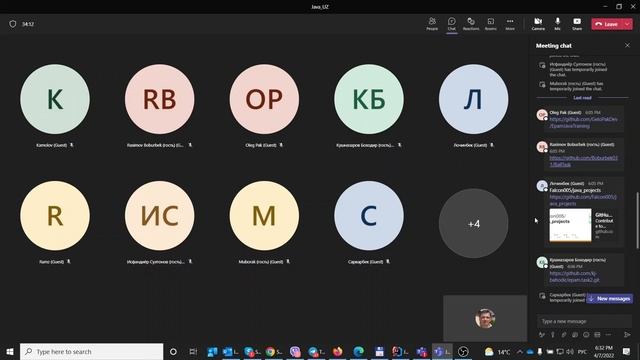Screen dimensions: 640x360
Task: Open the emoji picker in compose bar
Action: click(586, 335)
